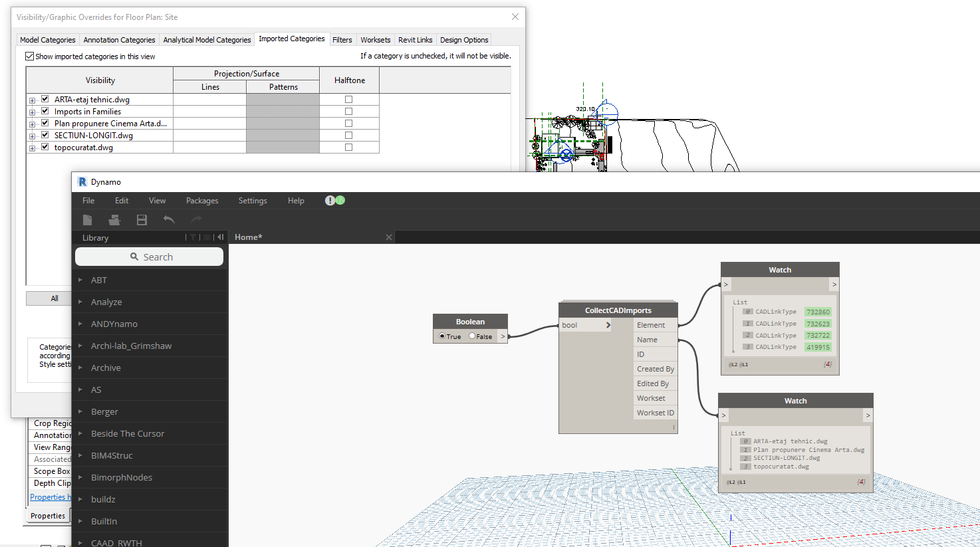980x547 pixels.
Task: Open Dynamo notifications warning icon
Action: 330,200
